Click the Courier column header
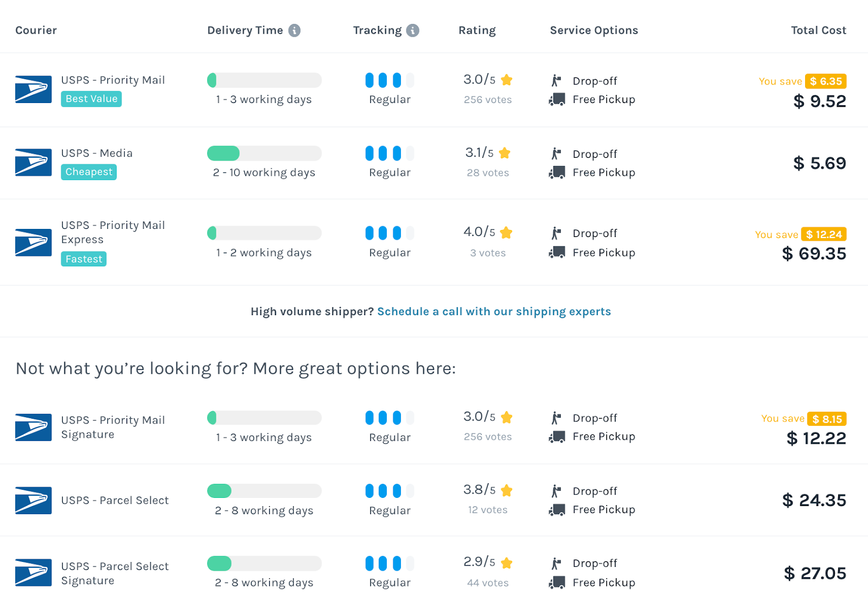This screenshot has height=601, width=868. pos(36,30)
